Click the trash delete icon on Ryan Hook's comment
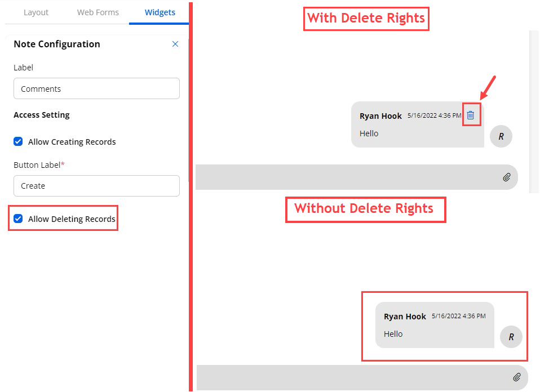 click(x=471, y=115)
